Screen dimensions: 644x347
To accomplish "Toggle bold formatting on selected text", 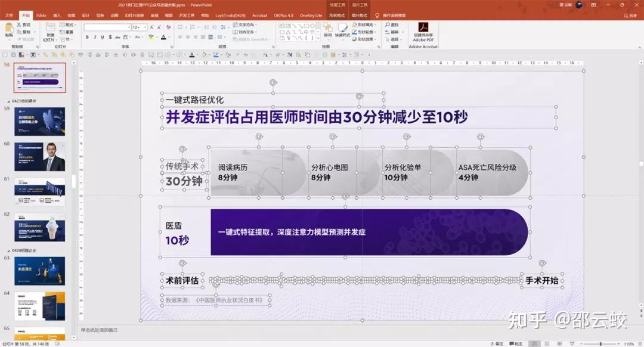I will point(87,36).
